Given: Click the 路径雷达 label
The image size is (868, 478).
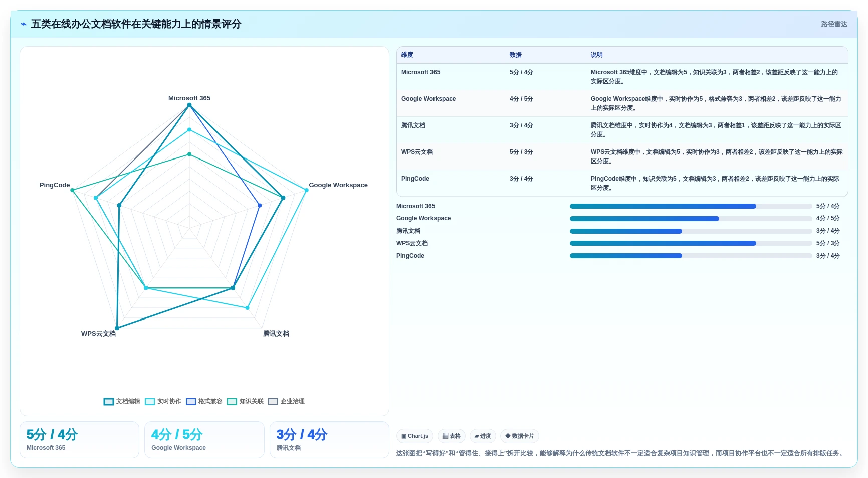Looking at the screenshot, I should (834, 24).
